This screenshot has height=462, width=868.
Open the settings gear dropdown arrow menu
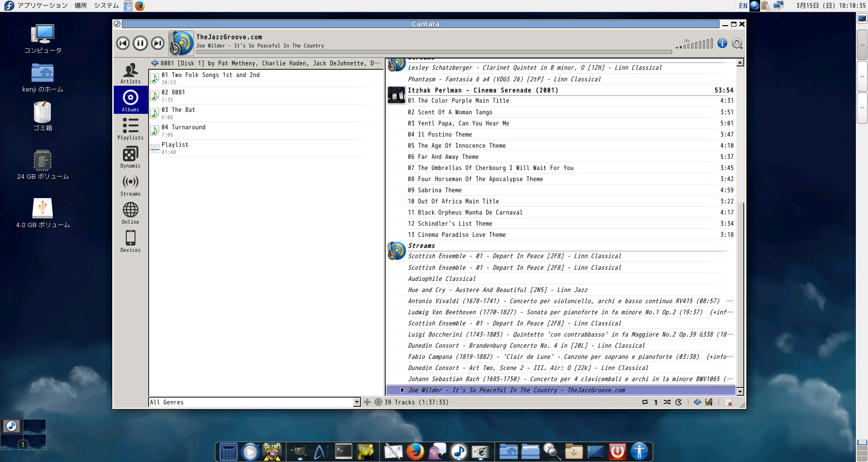point(742,48)
